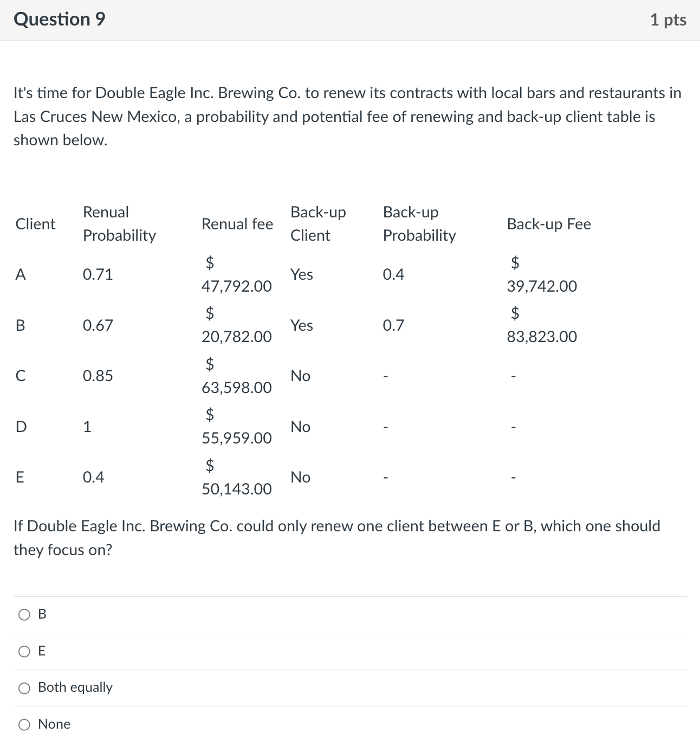Click the option label text "B"

41,614
